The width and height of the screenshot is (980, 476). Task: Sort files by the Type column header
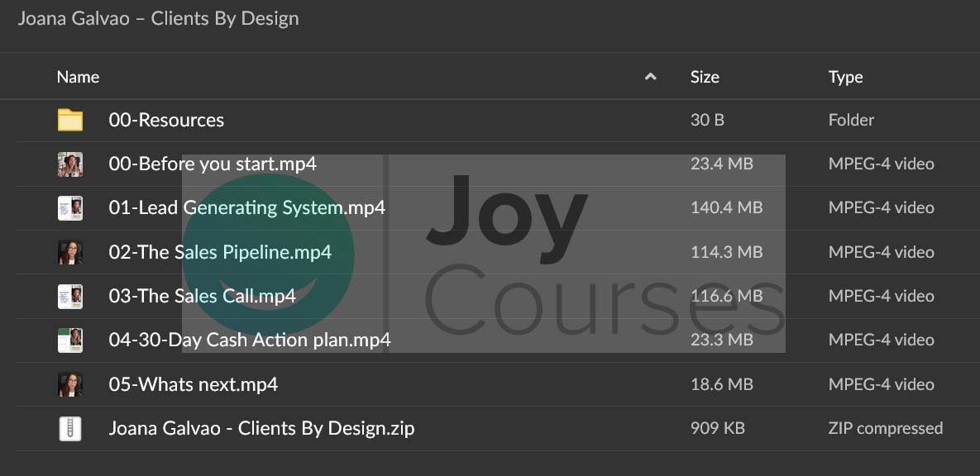846,77
